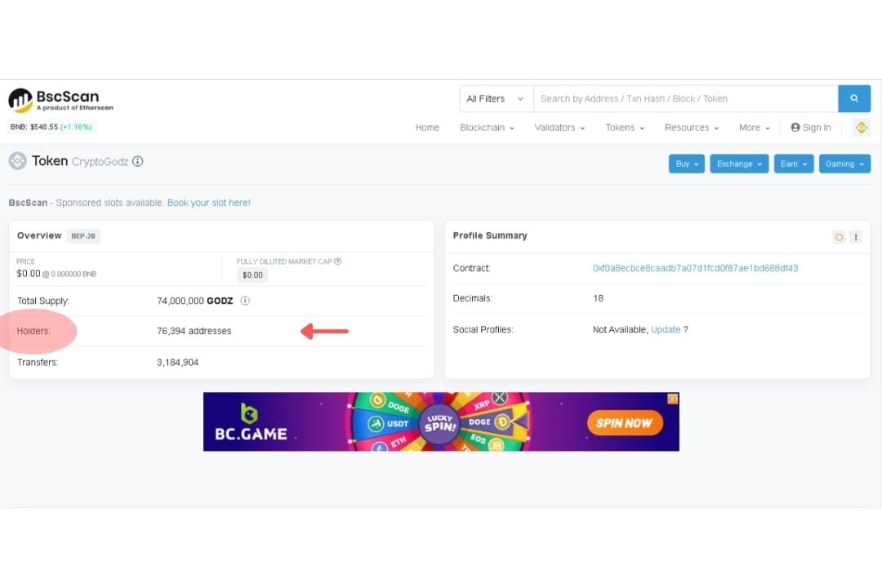Click the 3,184,904 transfers value
The height and width of the screenshot is (588, 882).
[177, 363]
